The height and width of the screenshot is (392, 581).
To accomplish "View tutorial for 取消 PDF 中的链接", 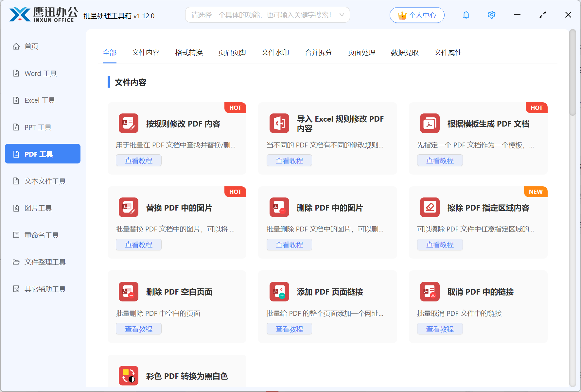I will pyautogui.click(x=440, y=329).
